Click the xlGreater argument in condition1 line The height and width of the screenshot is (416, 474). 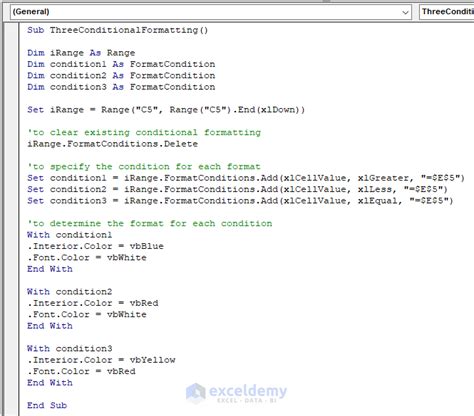[x=383, y=178]
